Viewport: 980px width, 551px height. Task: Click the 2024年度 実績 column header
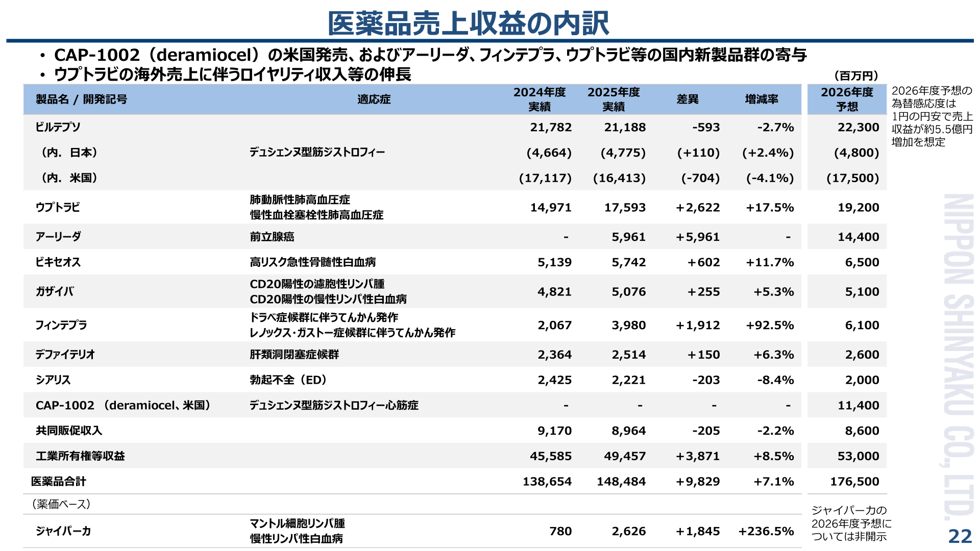click(x=540, y=99)
